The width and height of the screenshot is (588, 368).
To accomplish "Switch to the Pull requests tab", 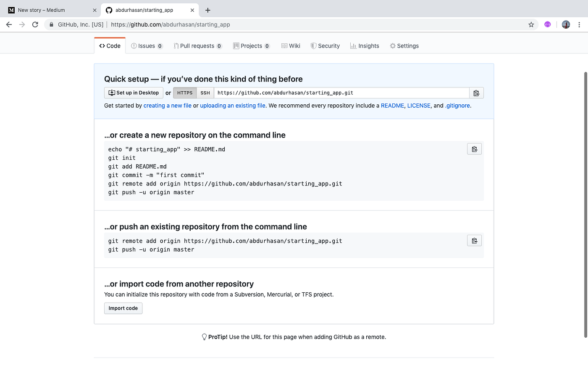I will coord(197,45).
